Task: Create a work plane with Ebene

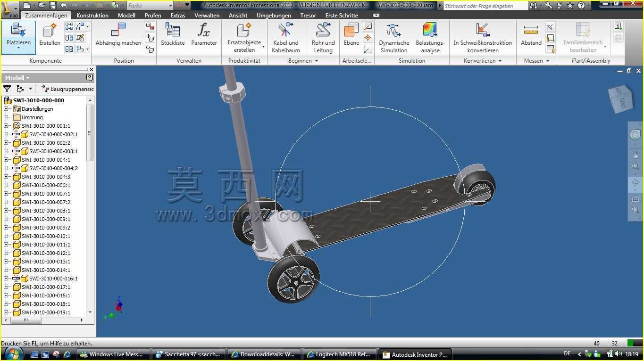Action: pyautogui.click(x=351, y=35)
